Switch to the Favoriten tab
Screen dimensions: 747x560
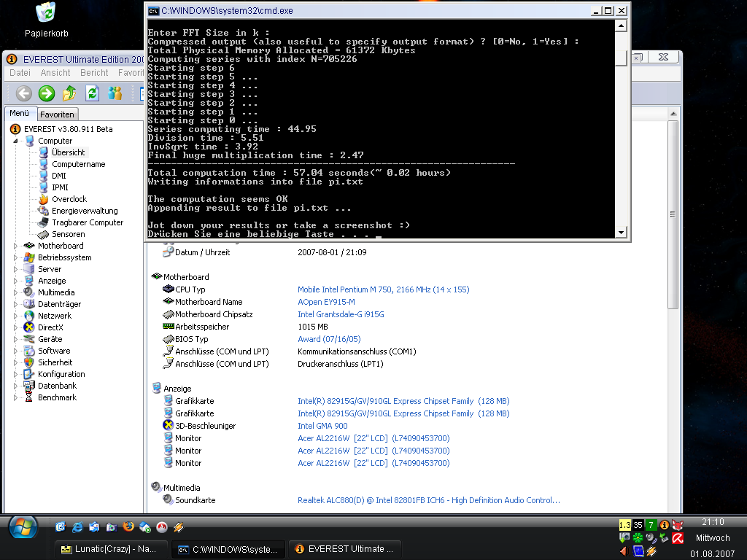tap(57, 114)
